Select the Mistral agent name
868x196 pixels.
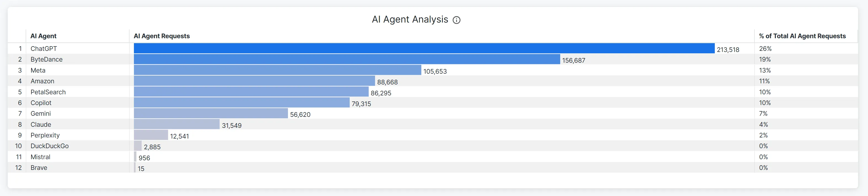(41, 157)
